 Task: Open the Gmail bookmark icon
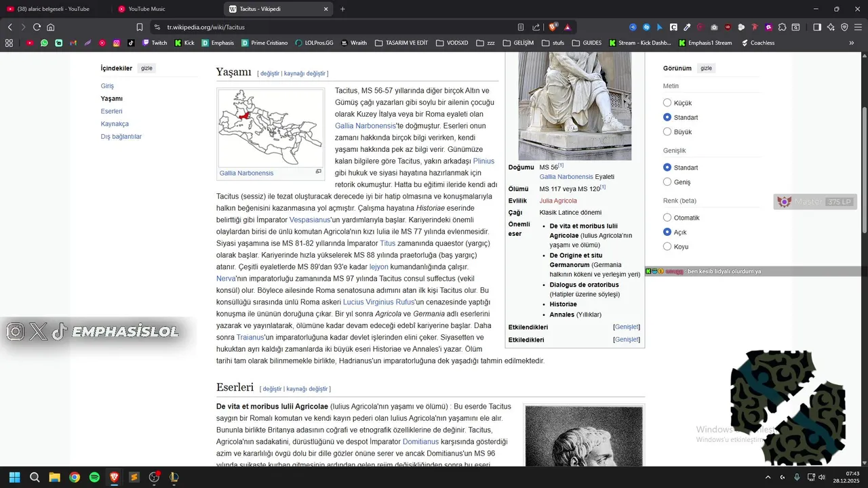[x=73, y=43]
